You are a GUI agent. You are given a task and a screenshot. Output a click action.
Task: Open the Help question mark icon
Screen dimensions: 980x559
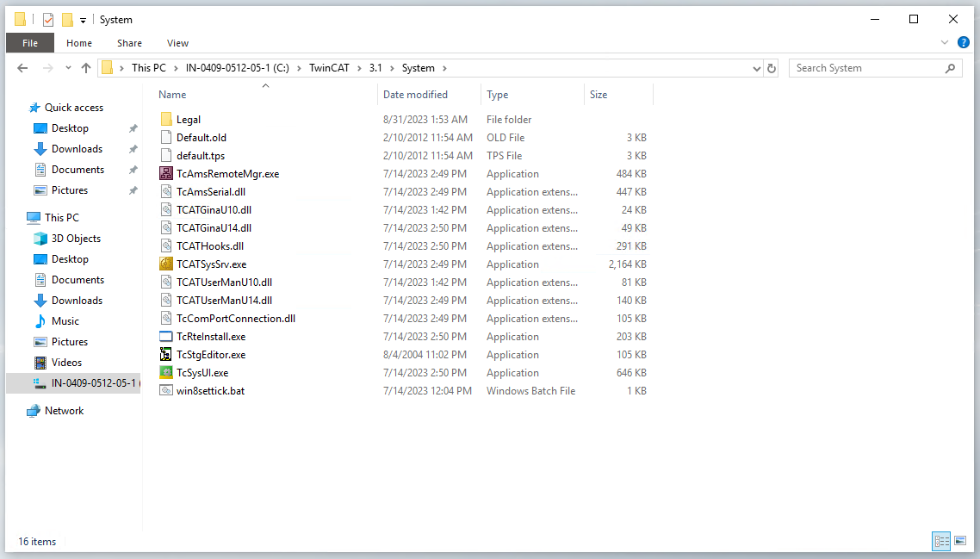point(963,42)
